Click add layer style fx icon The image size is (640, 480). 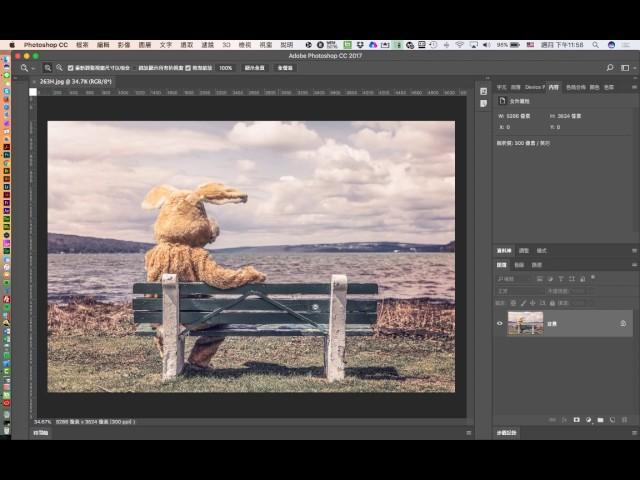564,420
